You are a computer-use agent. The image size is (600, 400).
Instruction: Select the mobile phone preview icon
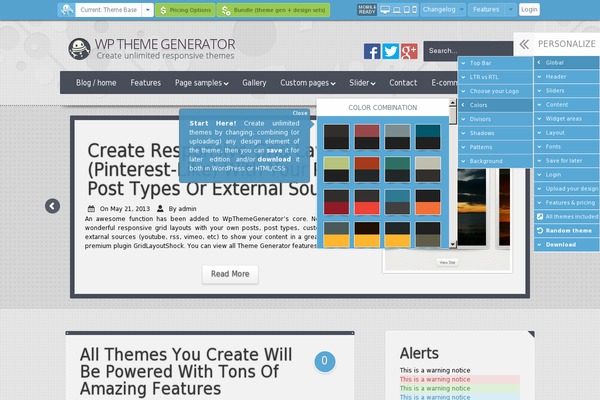coord(414,10)
